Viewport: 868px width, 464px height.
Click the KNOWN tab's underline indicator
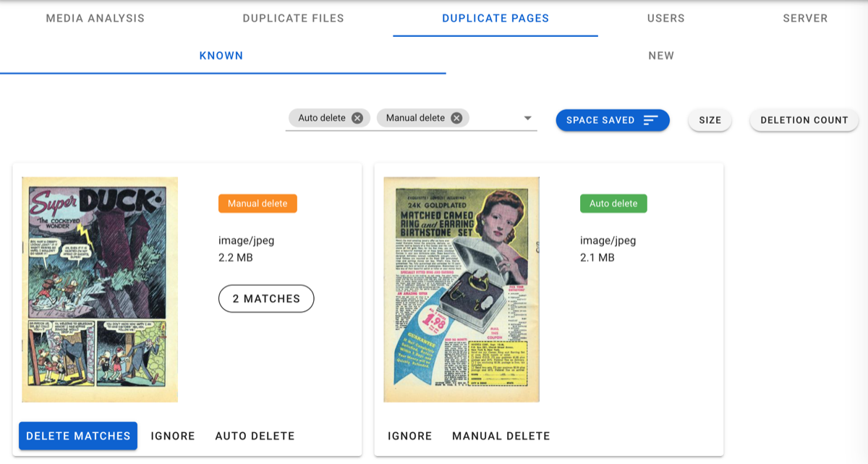pos(223,72)
